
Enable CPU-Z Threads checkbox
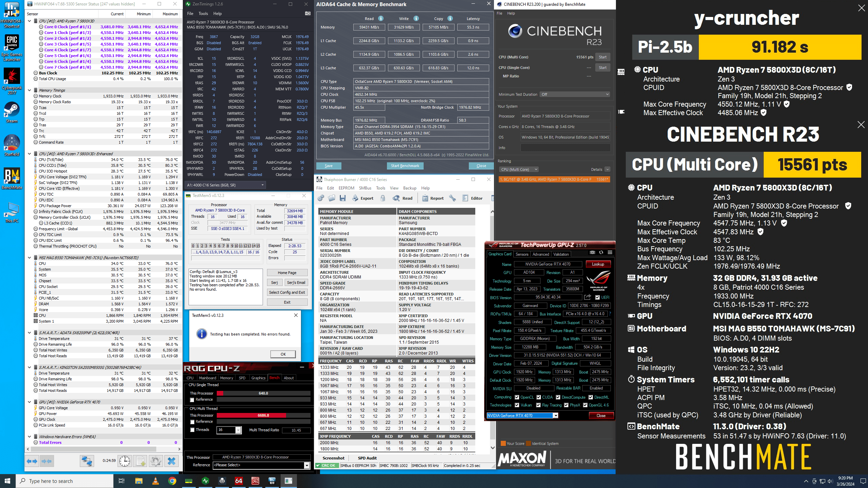[192, 430]
